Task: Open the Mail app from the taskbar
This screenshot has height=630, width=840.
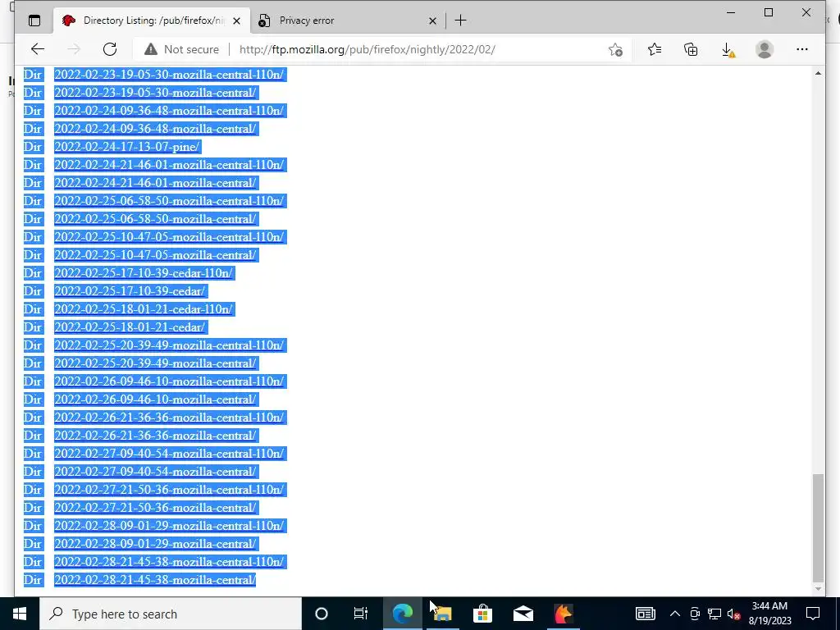Action: [523, 614]
